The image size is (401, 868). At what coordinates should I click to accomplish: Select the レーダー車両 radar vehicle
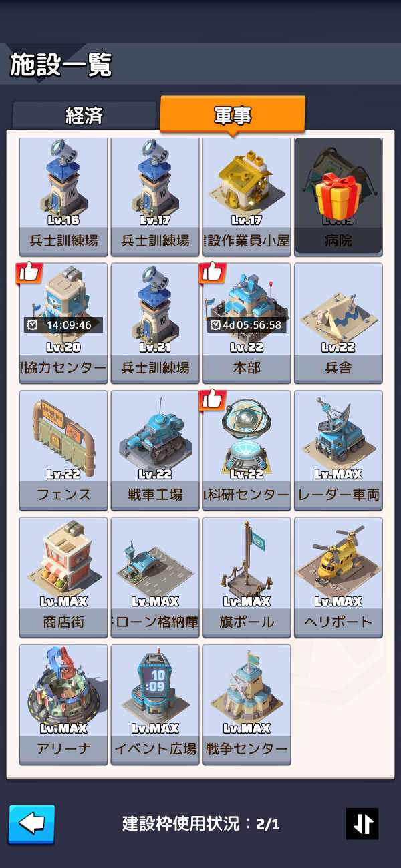pyautogui.click(x=338, y=450)
